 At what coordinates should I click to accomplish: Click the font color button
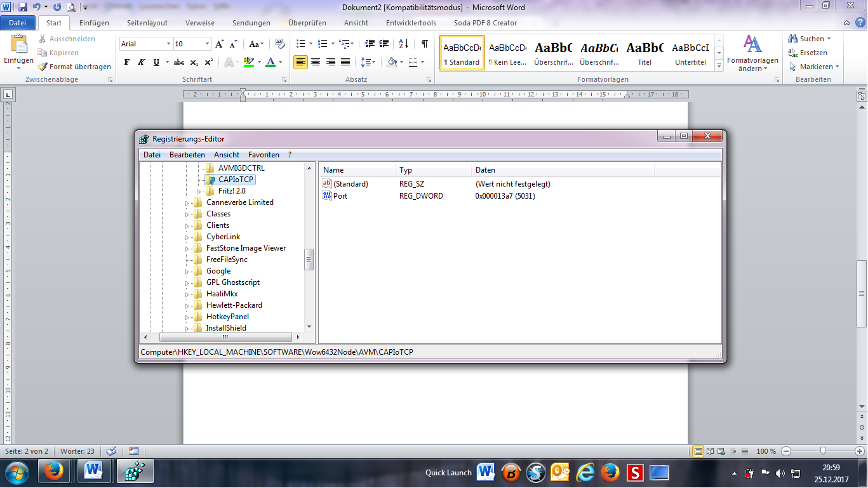[x=270, y=62]
